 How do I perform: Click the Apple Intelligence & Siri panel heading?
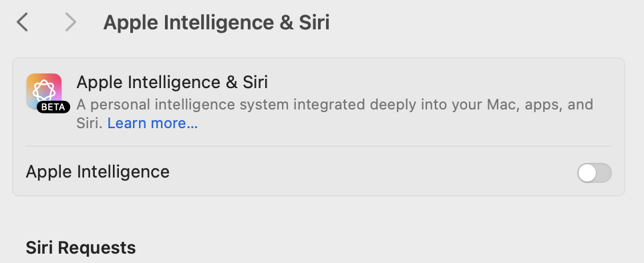pyautogui.click(x=172, y=83)
